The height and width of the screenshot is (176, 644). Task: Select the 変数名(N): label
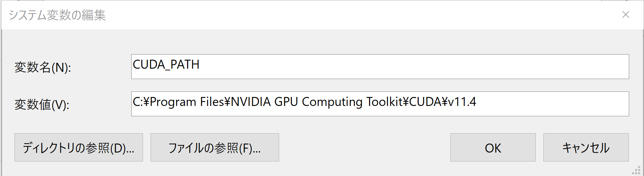43,67
